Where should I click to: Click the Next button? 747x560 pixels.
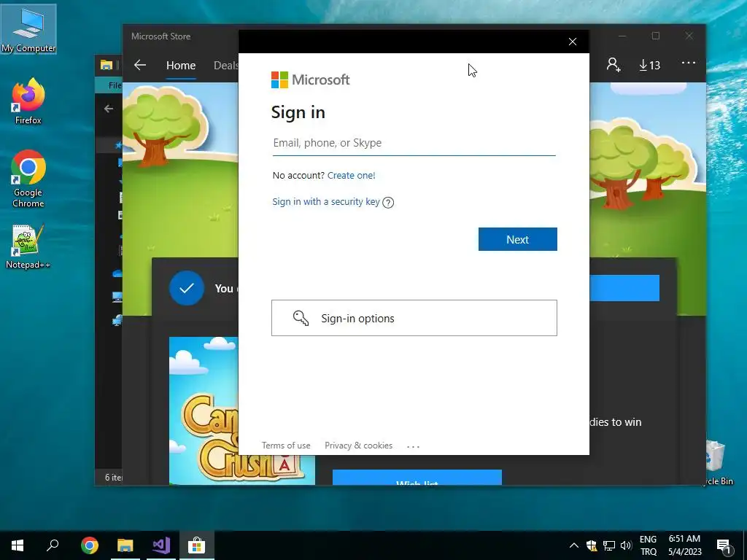click(517, 239)
